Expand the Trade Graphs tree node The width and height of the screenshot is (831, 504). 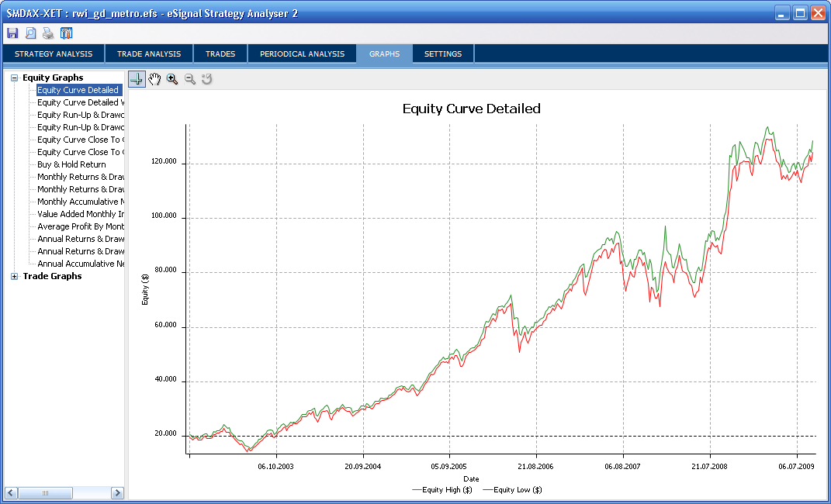tap(14, 276)
